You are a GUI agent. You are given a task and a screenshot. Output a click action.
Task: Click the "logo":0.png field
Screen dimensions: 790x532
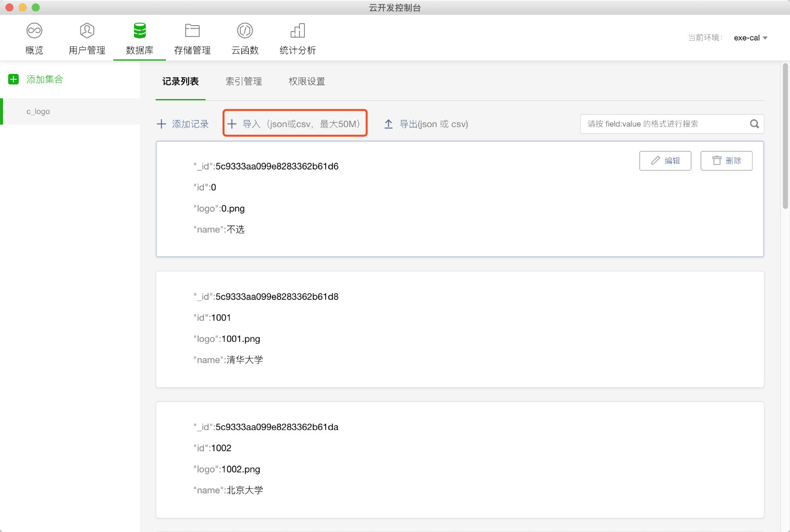(x=219, y=208)
